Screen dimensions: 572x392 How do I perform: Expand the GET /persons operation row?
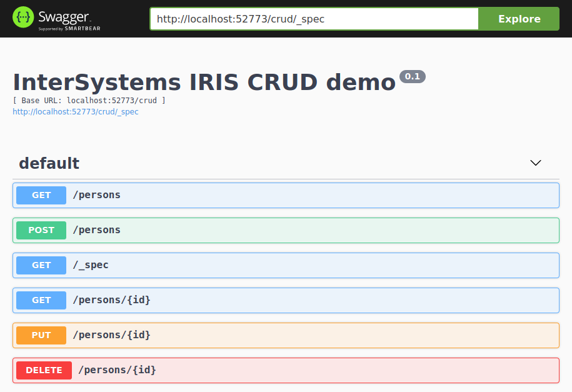click(x=313, y=195)
